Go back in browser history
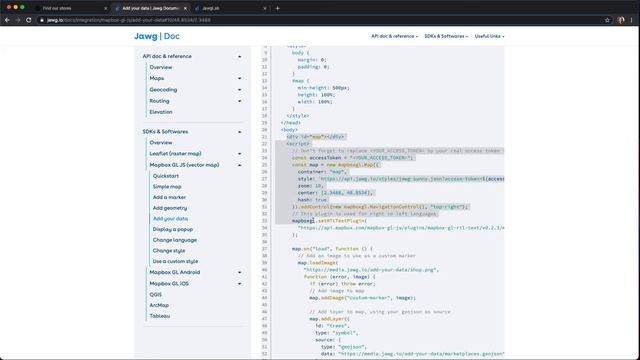Viewport: 640px width, 360px height. [7, 20]
